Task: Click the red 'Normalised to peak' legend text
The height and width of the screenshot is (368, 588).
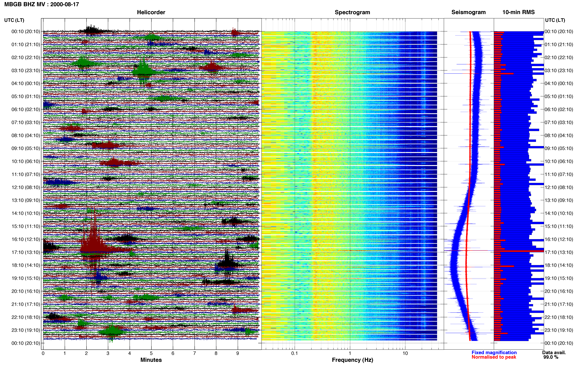Action: coord(494,357)
